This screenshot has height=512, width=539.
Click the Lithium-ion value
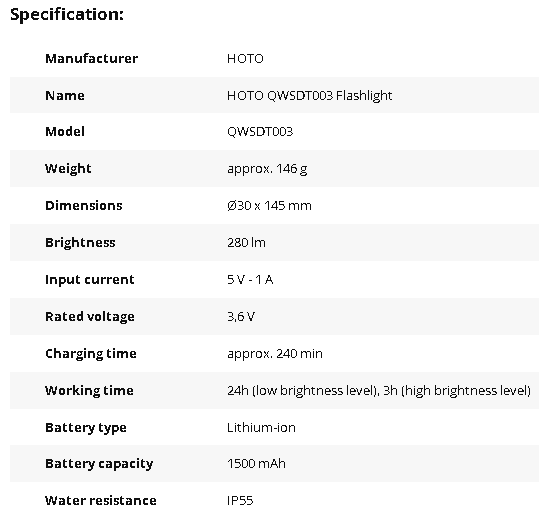261,428
